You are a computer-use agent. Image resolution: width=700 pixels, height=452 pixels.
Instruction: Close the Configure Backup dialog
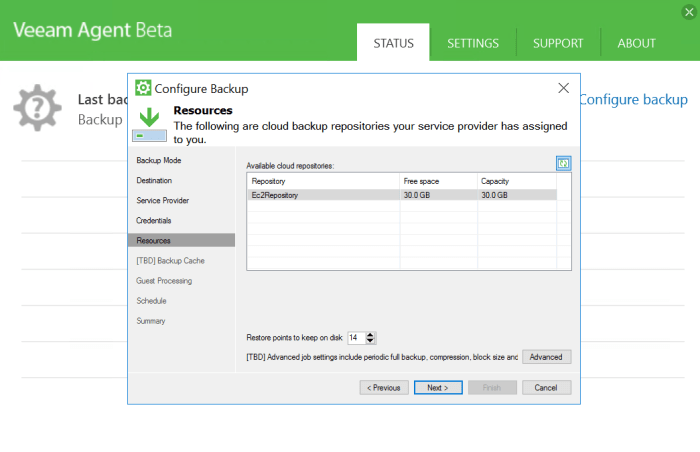click(x=563, y=88)
